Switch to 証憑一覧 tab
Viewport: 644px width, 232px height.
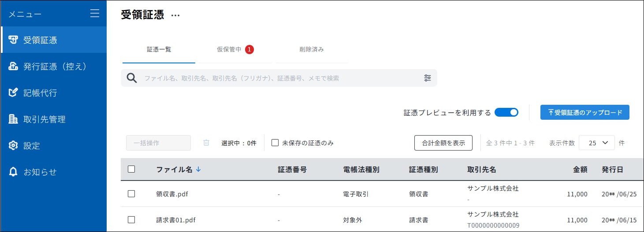coord(159,49)
